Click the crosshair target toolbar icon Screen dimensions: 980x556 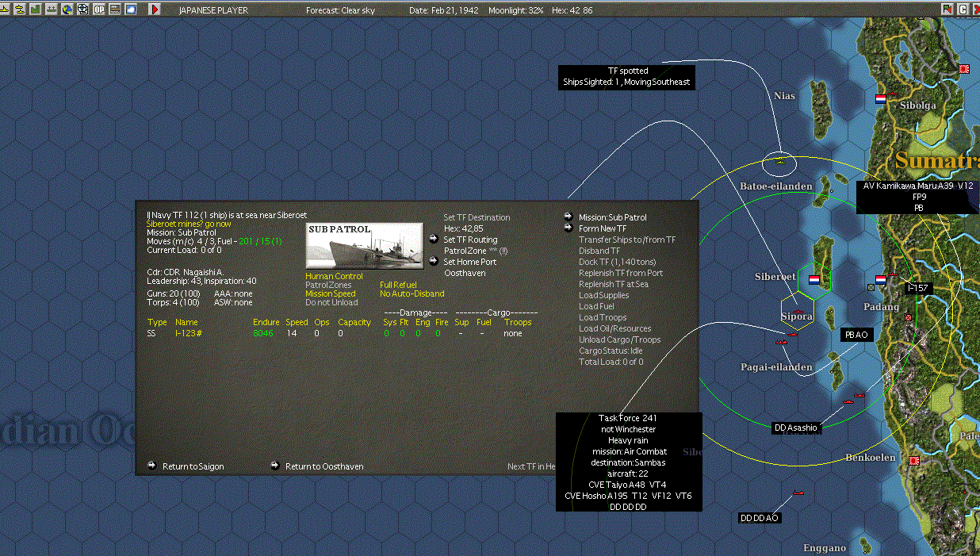[82, 9]
